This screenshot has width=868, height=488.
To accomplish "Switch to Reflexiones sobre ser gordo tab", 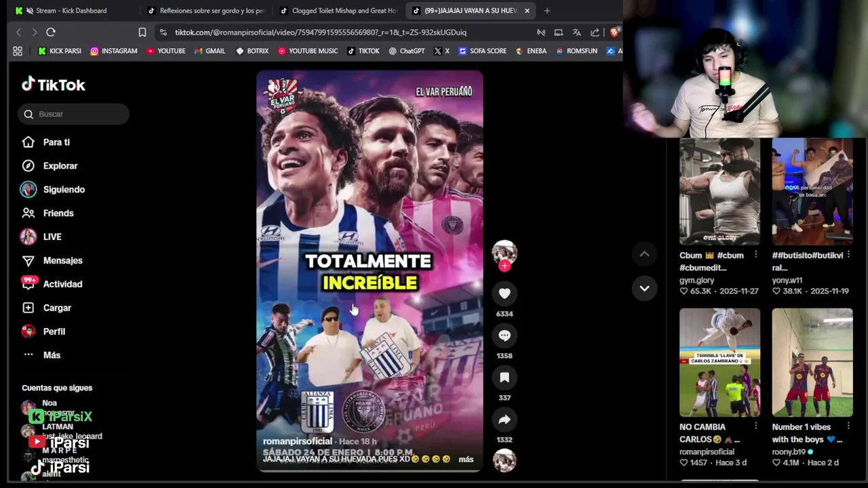I will (x=208, y=11).
